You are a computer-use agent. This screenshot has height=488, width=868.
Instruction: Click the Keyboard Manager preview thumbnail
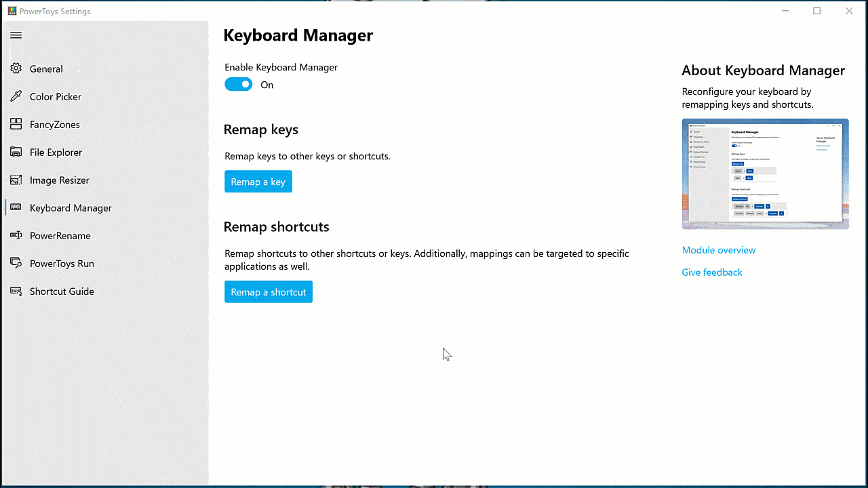coord(765,174)
